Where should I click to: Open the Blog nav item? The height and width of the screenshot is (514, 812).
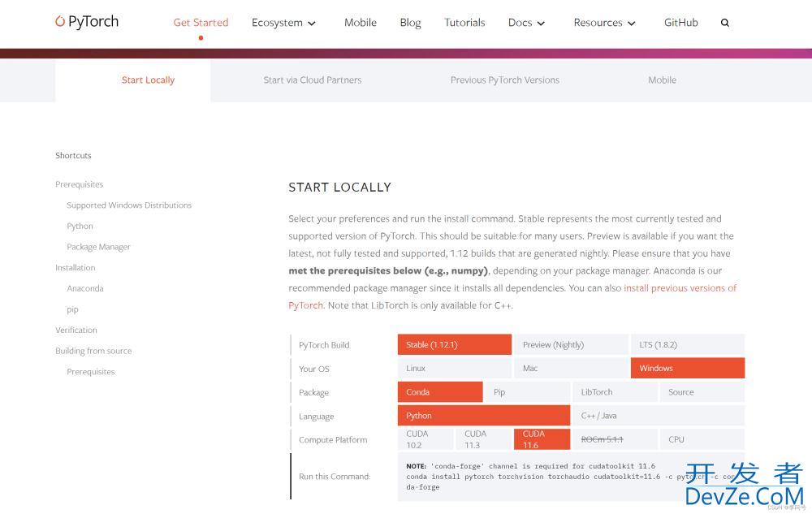(x=410, y=23)
